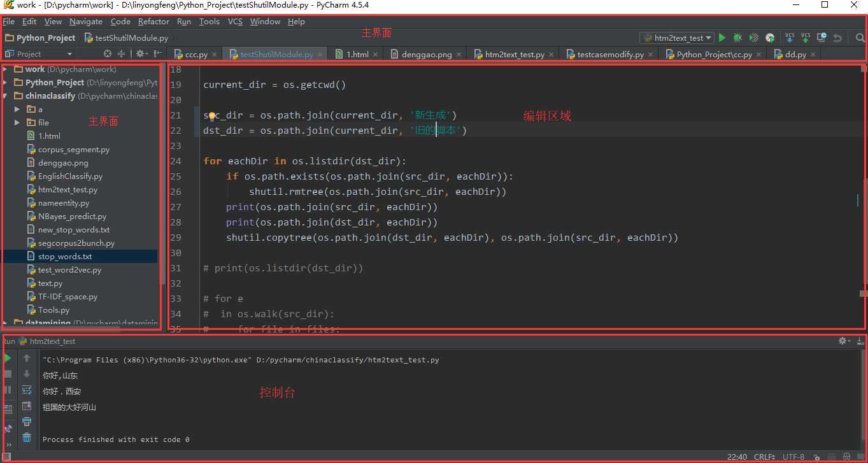Click cursor position 22:40 in status bar
Screen dimensions: 868x463
(x=737, y=457)
